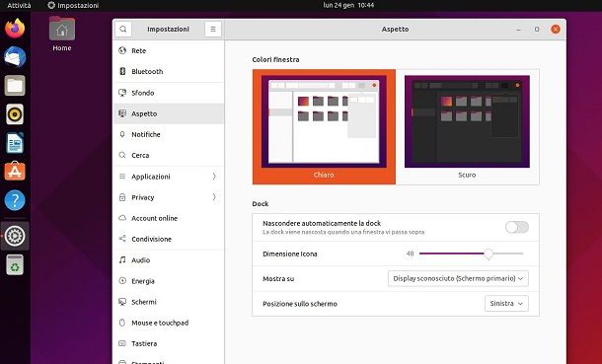Screen dimensions: 602x364
Task: Launch Rhythmbox music player from dock
Action: click(15, 114)
